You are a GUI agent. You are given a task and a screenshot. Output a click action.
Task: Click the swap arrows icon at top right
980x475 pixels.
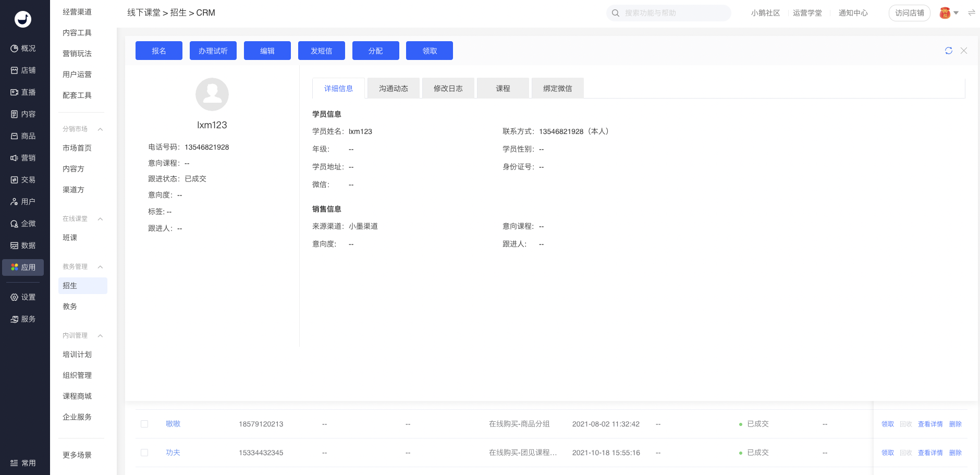coord(971,13)
